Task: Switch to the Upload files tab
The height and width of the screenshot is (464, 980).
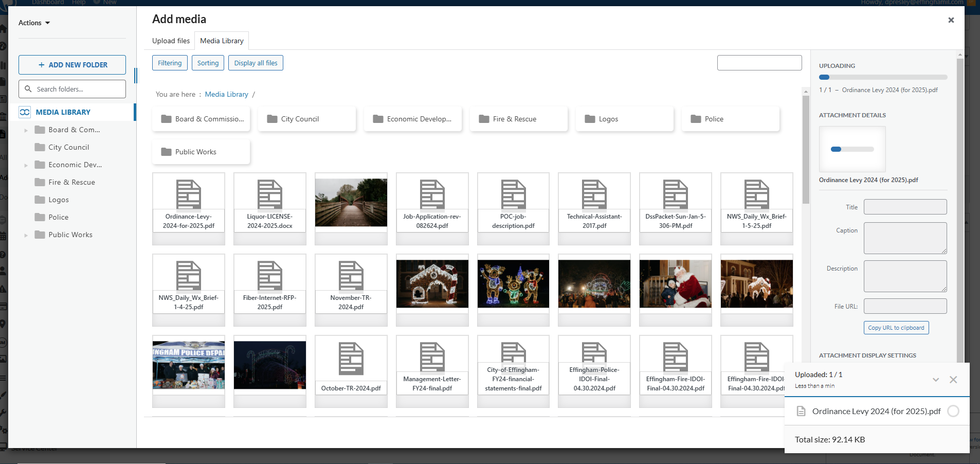Action: coord(171,41)
